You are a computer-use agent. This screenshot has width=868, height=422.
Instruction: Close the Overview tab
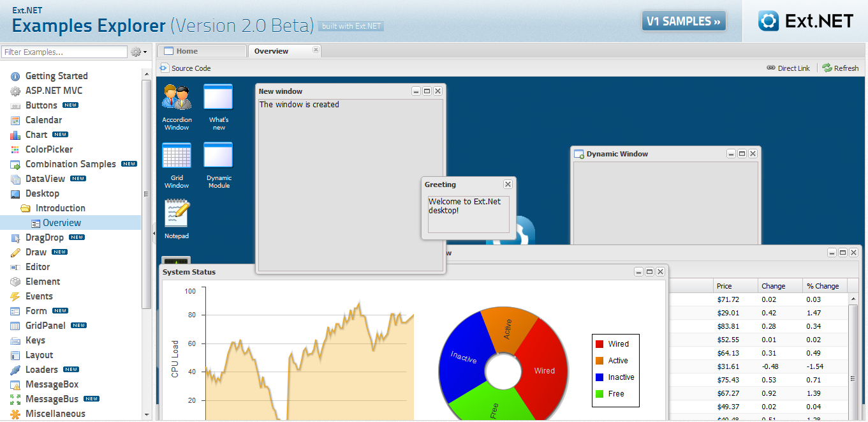coord(316,49)
